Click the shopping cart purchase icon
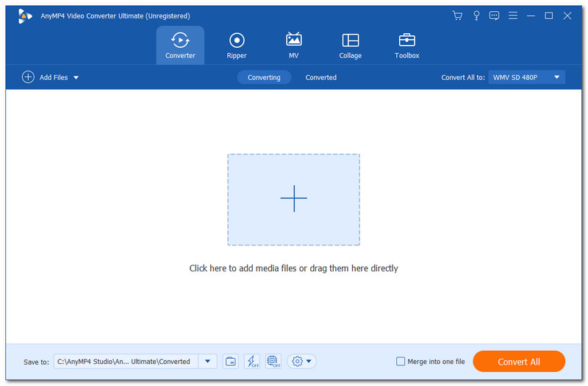588x386 pixels. pyautogui.click(x=457, y=15)
